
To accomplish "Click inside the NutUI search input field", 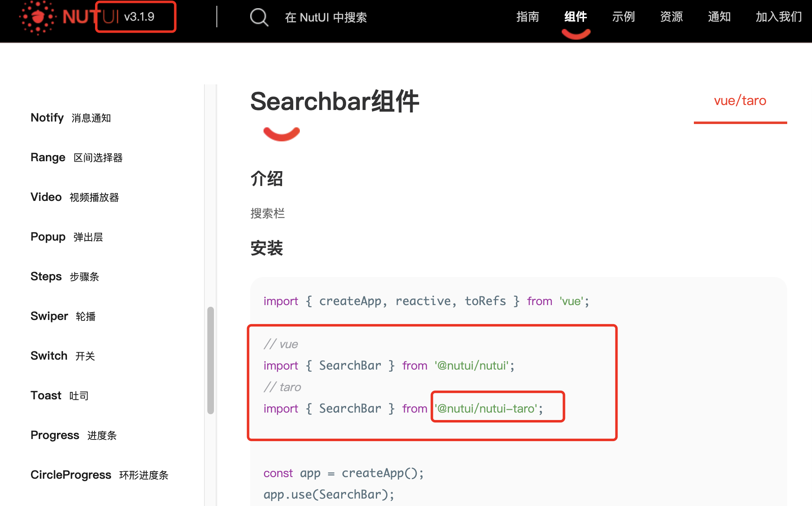I will pos(326,17).
